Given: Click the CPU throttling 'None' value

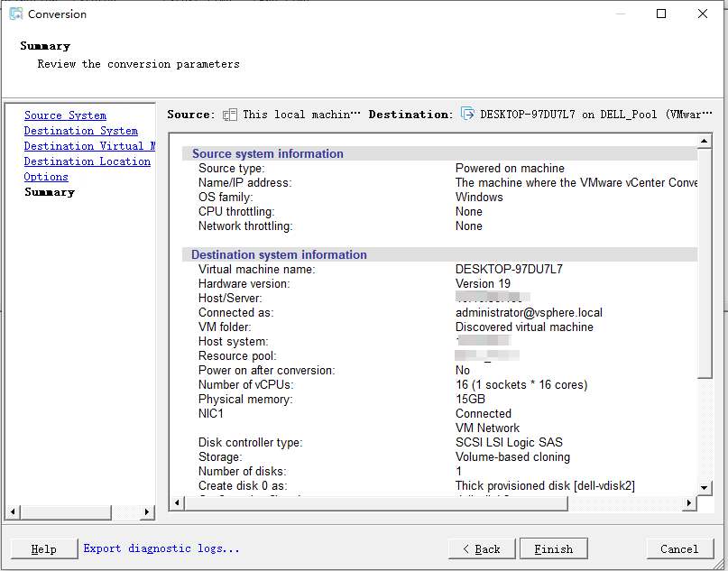Looking at the screenshot, I should tap(469, 211).
